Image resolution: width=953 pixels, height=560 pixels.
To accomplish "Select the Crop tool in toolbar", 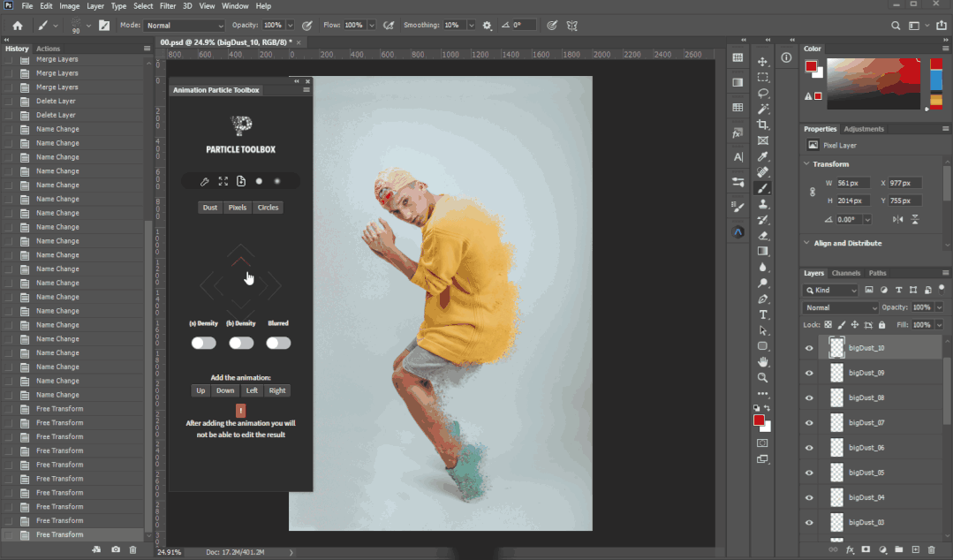I will click(x=763, y=125).
